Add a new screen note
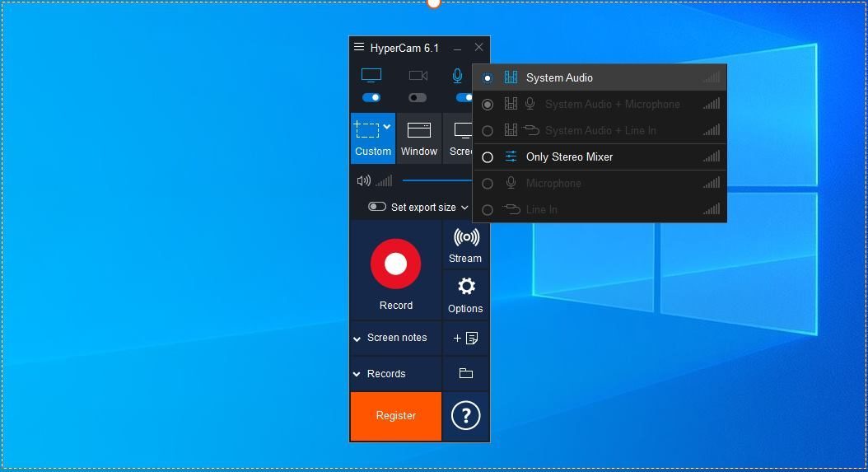Screen dimensions: 868x472 click(x=465, y=338)
